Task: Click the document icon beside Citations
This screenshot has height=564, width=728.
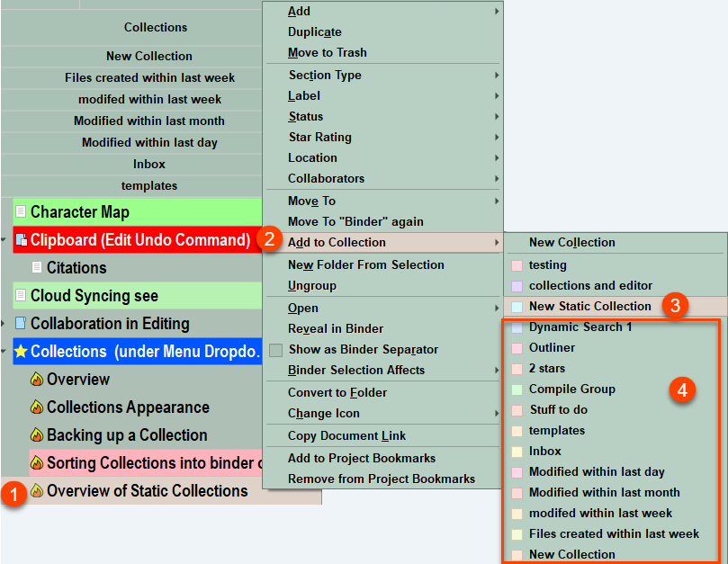Action: tap(35, 267)
